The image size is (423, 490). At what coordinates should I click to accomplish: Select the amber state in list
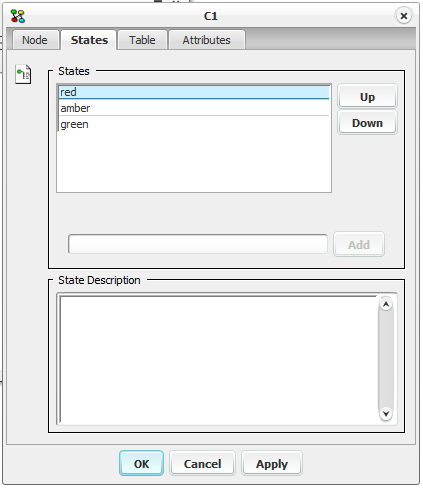tap(194, 108)
